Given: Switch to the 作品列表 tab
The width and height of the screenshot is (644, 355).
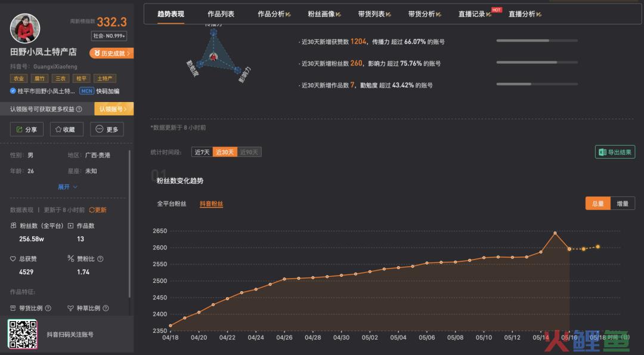Looking at the screenshot, I should (x=221, y=14).
